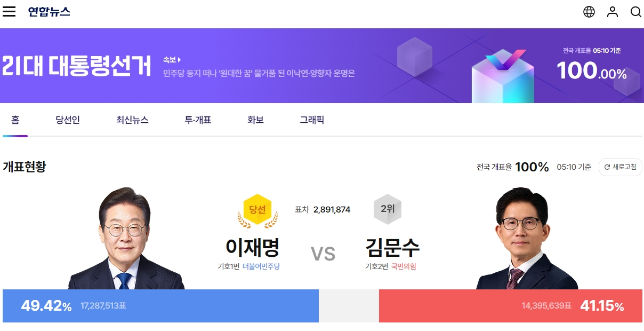Click the blue 49.42% vote bar

pos(160,306)
